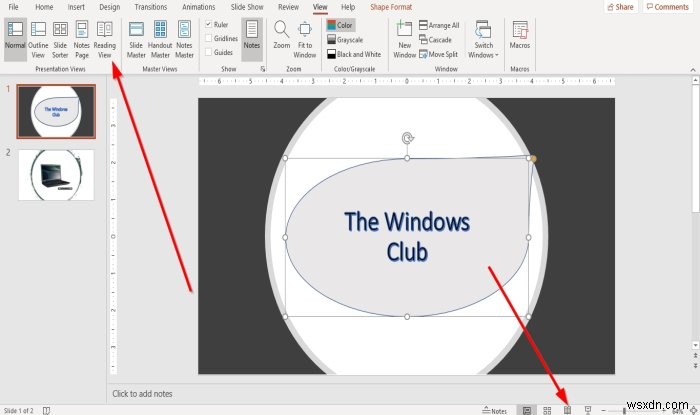Select slide 2 laptop thumbnail
700x415 pixels.
(x=56, y=175)
